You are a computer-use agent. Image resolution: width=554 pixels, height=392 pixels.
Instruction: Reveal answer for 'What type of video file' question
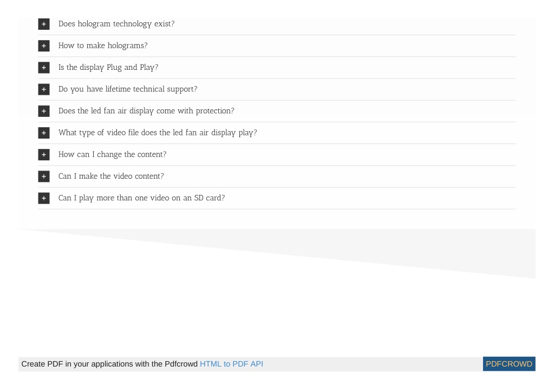158,133
